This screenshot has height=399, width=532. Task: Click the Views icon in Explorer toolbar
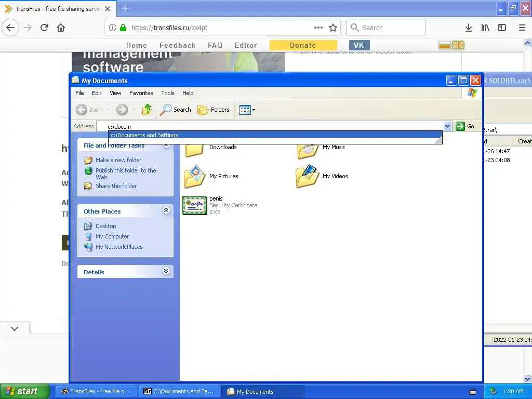tap(245, 110)
